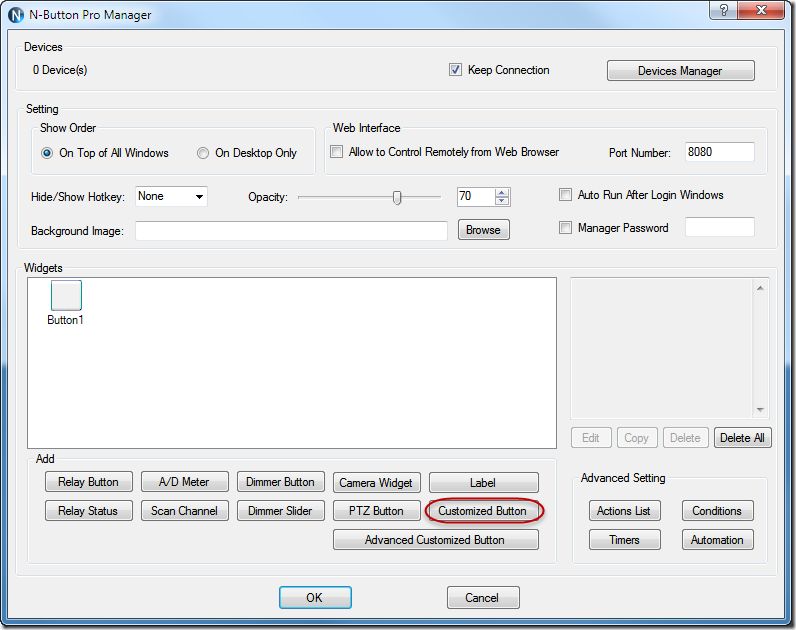Screen dimensions: 796x630
Task: Click the properties panel scroll-up arrow
Action: tap(760, 288)
